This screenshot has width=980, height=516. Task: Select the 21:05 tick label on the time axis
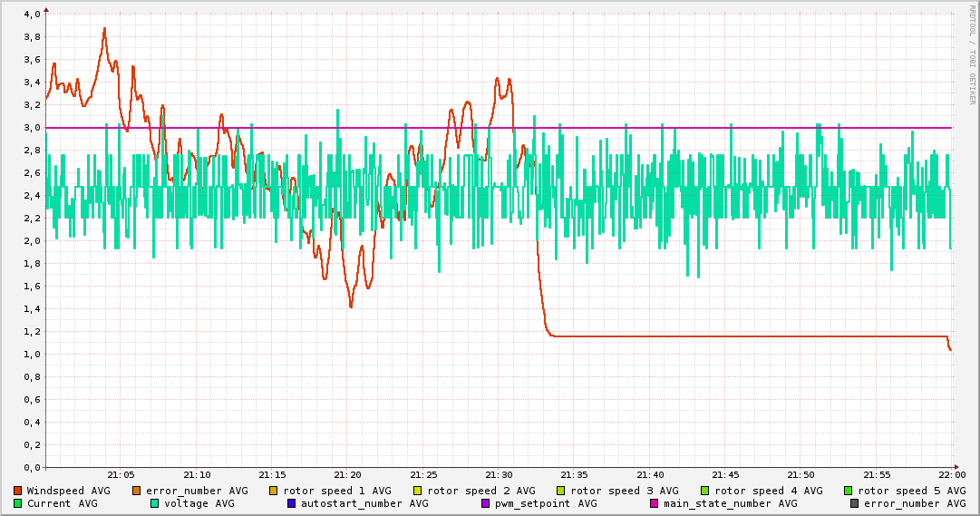tap(121, 474)
